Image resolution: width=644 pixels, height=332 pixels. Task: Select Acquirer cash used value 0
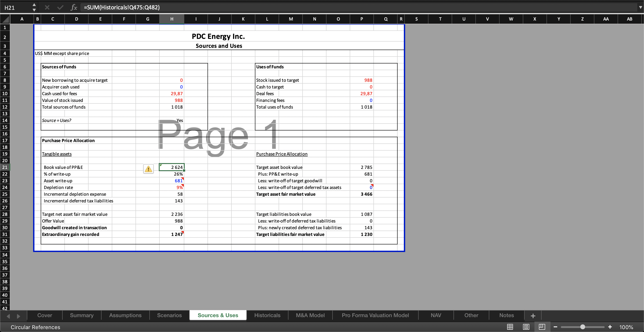[x=172, y=87]
